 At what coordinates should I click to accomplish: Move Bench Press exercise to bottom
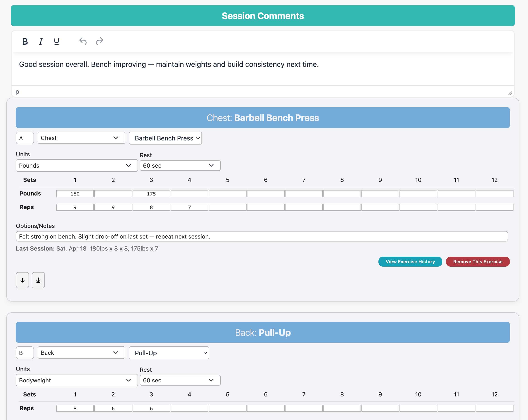coord(38,280)
